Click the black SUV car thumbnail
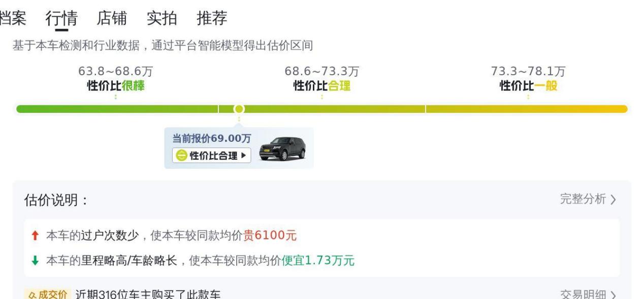The width and height of the screenshot is (644, 299). pyautogui.click(x=282, y=148)
